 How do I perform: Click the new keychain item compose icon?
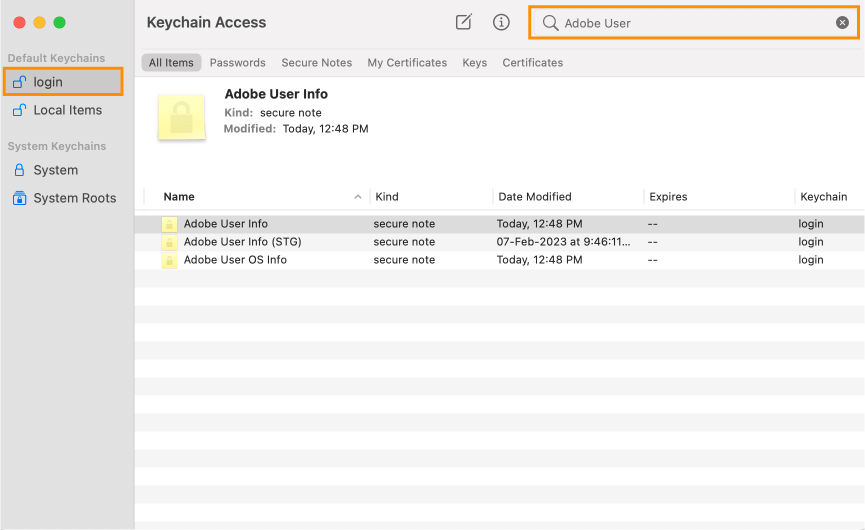point(463,22)
